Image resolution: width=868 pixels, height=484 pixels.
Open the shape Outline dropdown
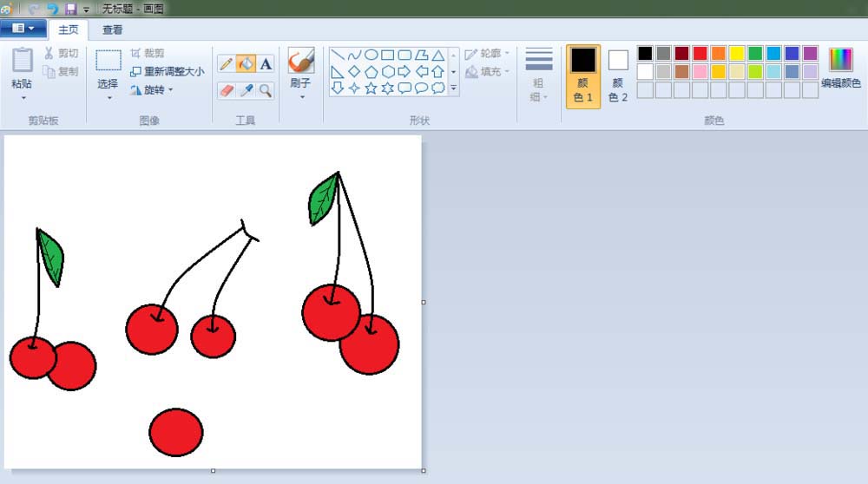coord(487,53)
